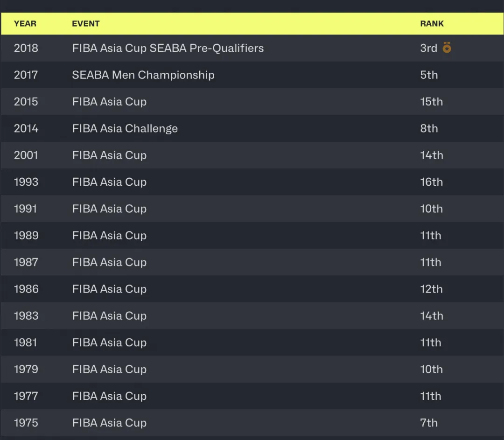
Task: Click the 1991 year cell
Action: (25, 209)
